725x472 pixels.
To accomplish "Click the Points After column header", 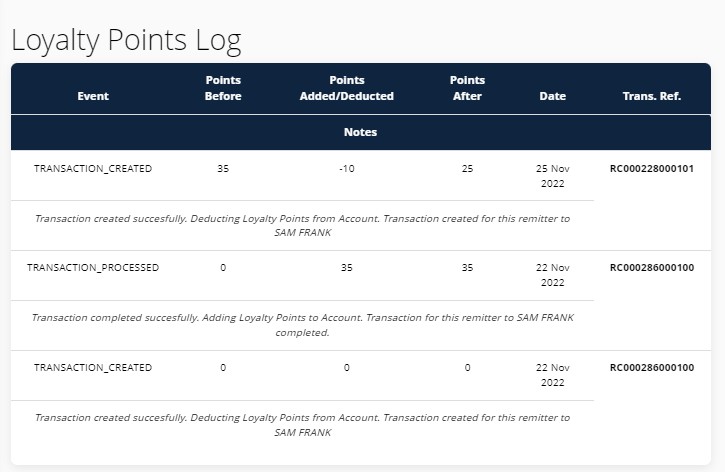I will click(467, 88).
